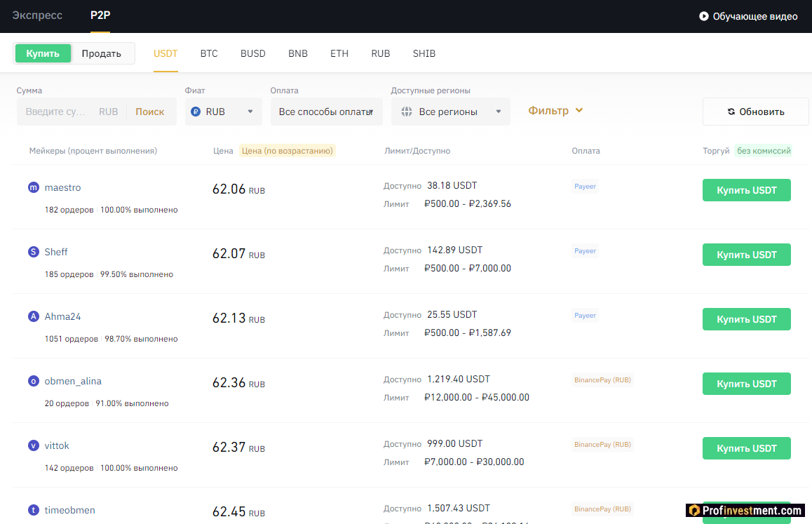Click BinancePay (RUB) tag in obmen_alina row
The width and height of the screenshot is (812, 524).
coord(602,380)
